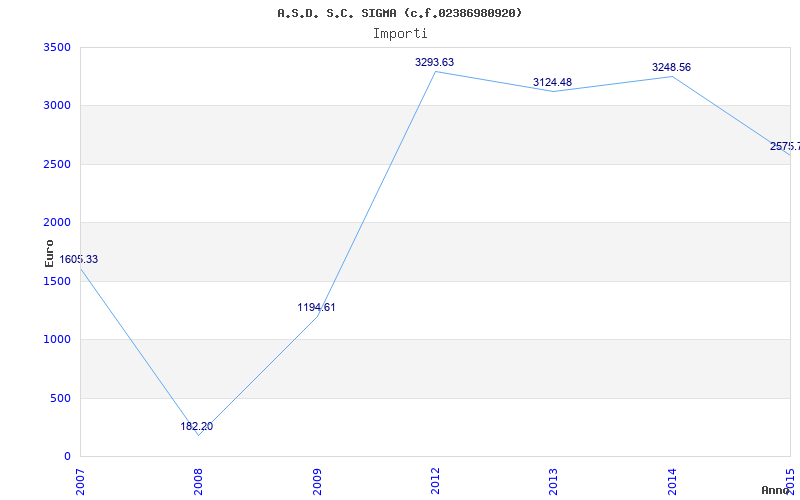Click the 2007 x-axis year label
Viewport: 800px width, 500px height.
point(81,479)
